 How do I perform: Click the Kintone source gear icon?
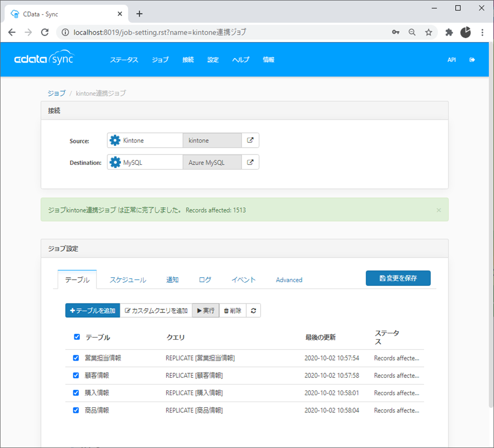(x=115, y=140)
